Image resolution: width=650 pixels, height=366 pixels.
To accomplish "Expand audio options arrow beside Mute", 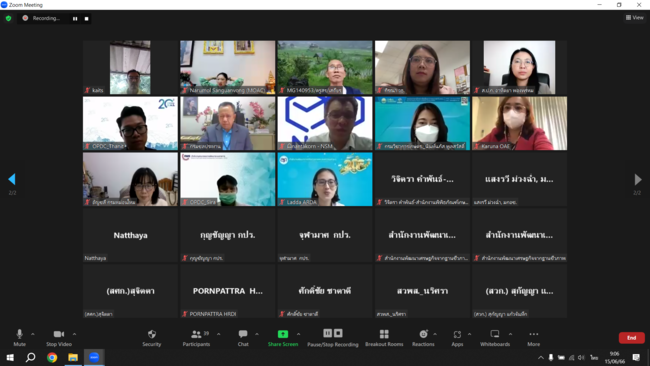I will 33,334.
